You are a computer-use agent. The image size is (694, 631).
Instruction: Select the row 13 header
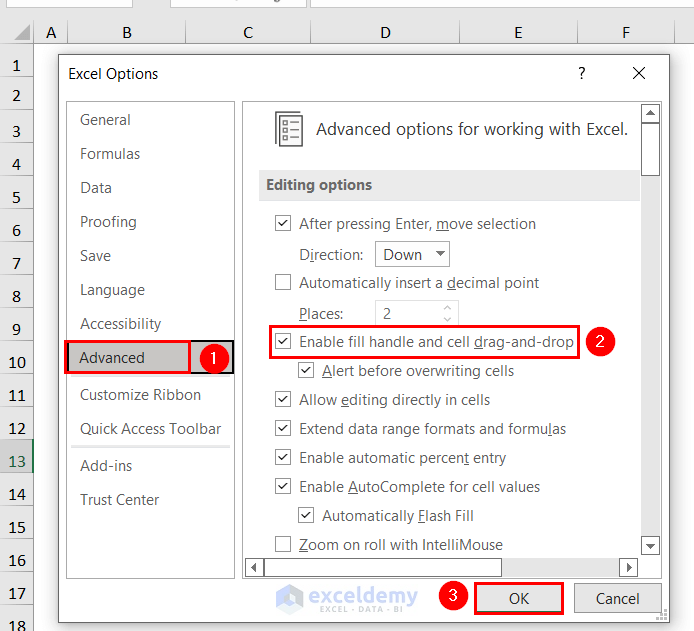click(16, 461)
